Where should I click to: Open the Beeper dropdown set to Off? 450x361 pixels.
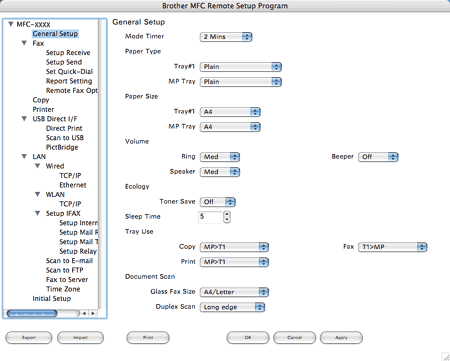point(378,157)
